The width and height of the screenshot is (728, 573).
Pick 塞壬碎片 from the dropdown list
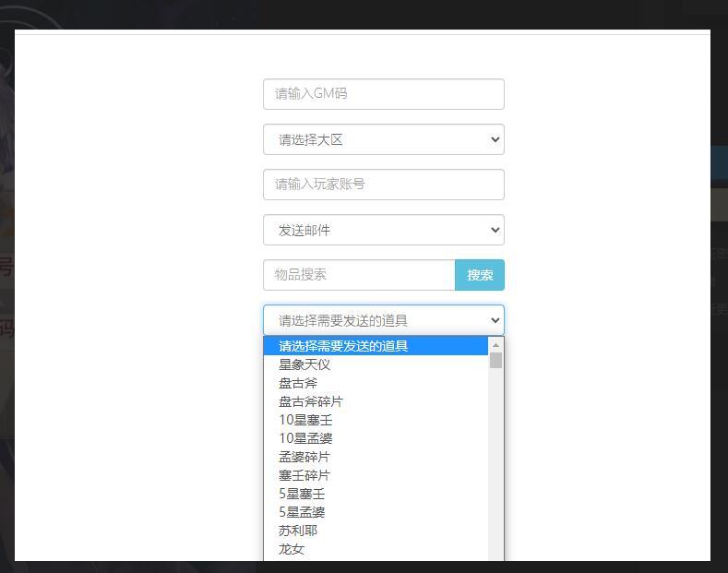coord(304,475)
